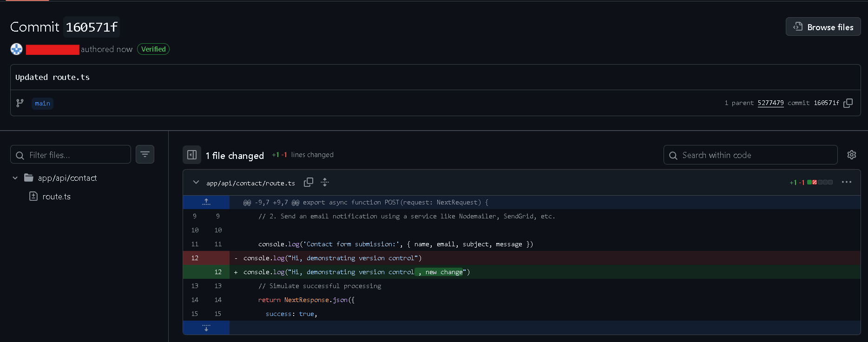Click the diffstat color blocks indicator
Image resolution: width=868 pixels, height=342 pixels.
coord(820,182)
